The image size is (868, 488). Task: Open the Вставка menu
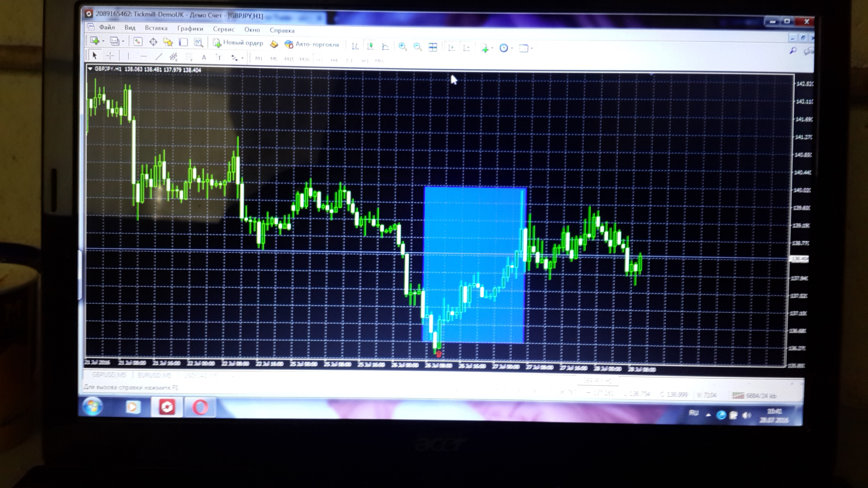point(156,28)
